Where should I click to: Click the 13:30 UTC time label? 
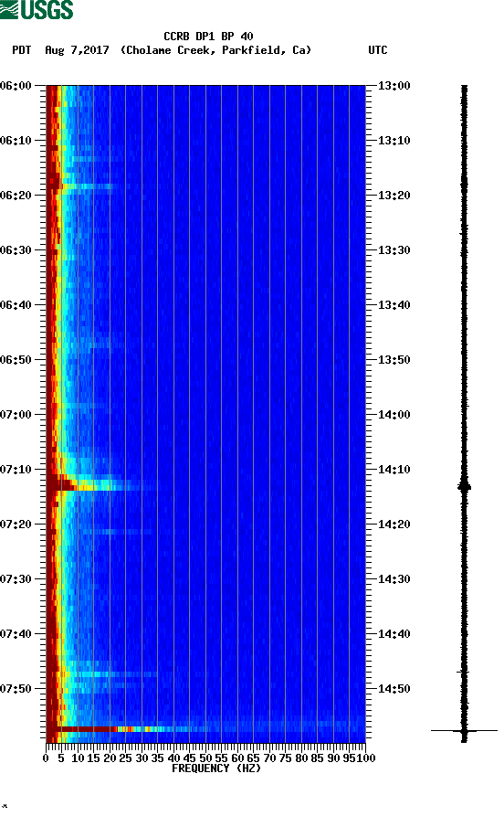coord(394,250)
